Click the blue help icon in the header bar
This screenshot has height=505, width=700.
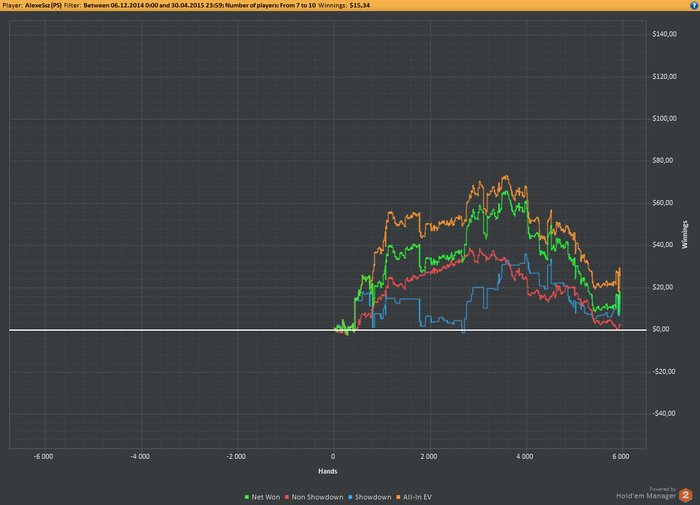[x=695, y=5]
